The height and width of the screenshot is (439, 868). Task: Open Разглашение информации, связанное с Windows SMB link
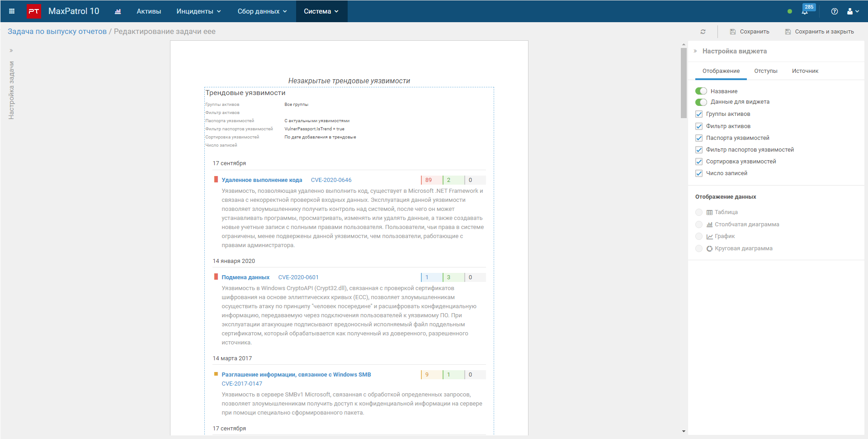[x=296, y=375]
